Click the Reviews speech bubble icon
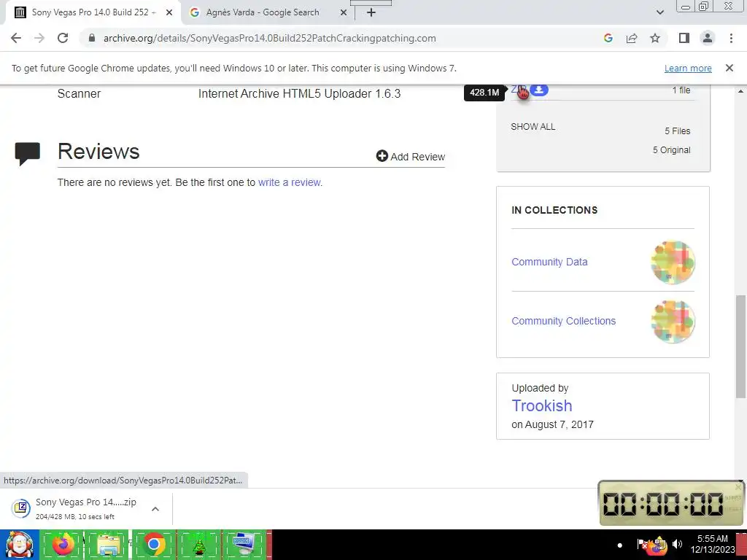This screenshot has height=560, width=747. pyautogui.click(x=28, y=153)
